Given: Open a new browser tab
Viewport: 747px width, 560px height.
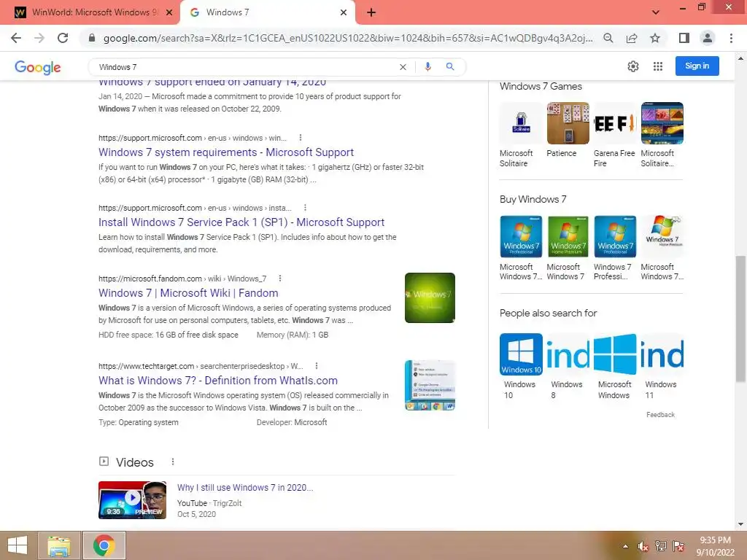Looking at the screenshot, I should (x=371, y=12).
